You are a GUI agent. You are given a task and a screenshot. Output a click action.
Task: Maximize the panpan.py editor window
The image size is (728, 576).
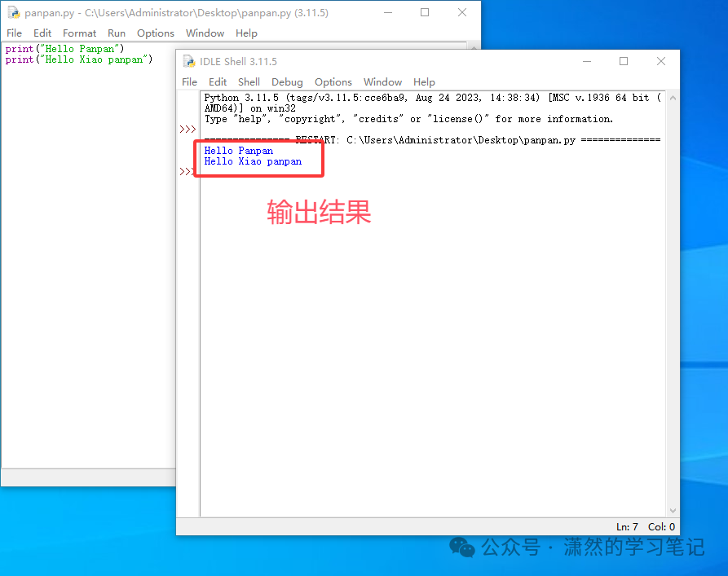click(425, 12)
